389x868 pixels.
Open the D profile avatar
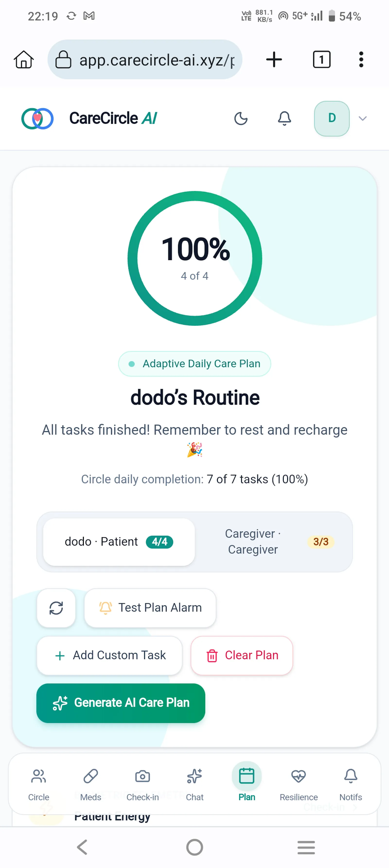click(x=332, y=119)
